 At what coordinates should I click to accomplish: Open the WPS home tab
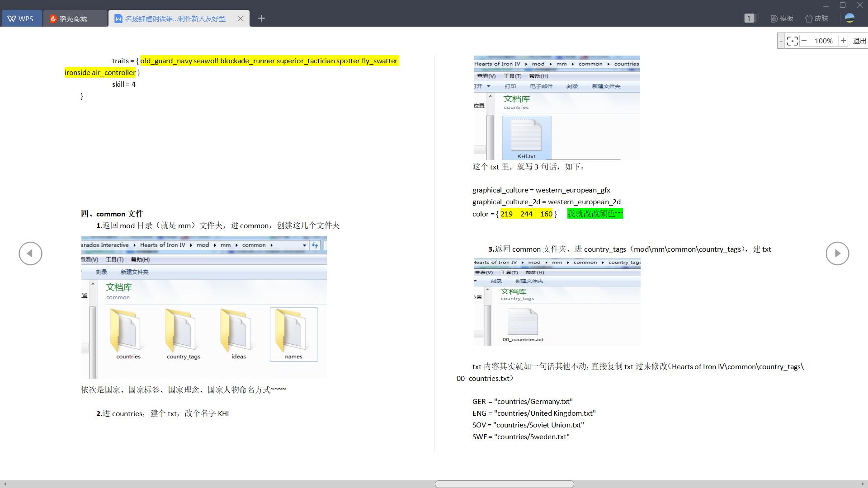click(21, 19)
